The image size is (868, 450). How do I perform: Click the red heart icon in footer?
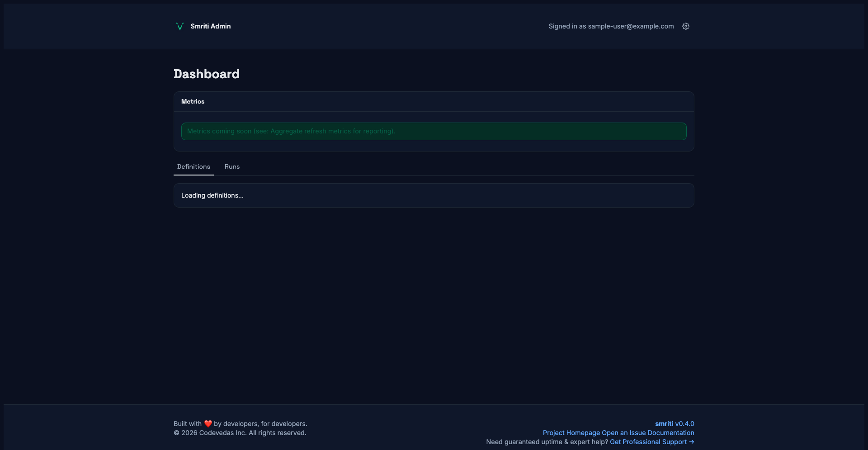tap(208, 424)
